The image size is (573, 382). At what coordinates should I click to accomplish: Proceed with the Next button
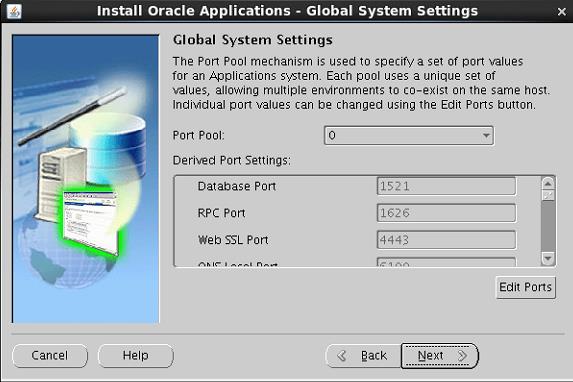pos(440,355)
